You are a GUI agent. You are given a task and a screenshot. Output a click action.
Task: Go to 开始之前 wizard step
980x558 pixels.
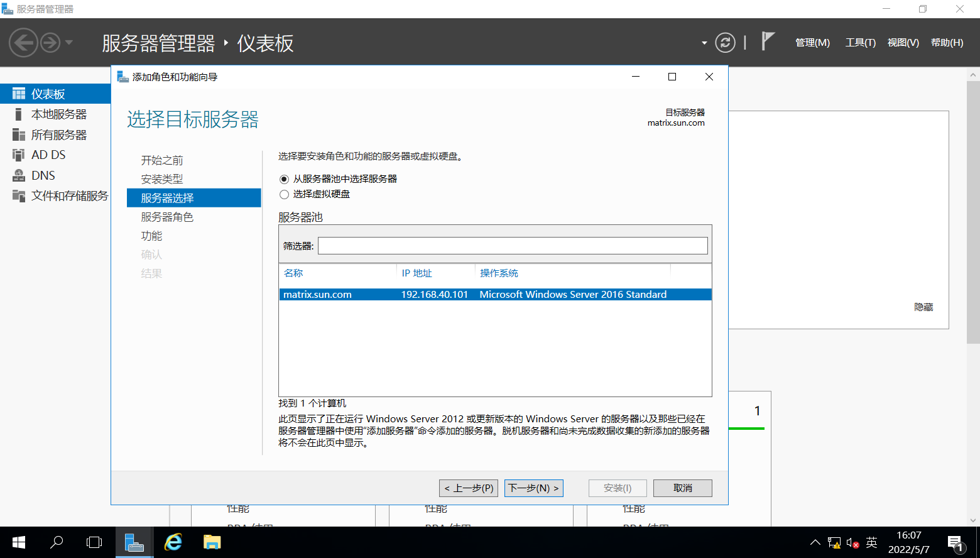(x=162, y=160)
